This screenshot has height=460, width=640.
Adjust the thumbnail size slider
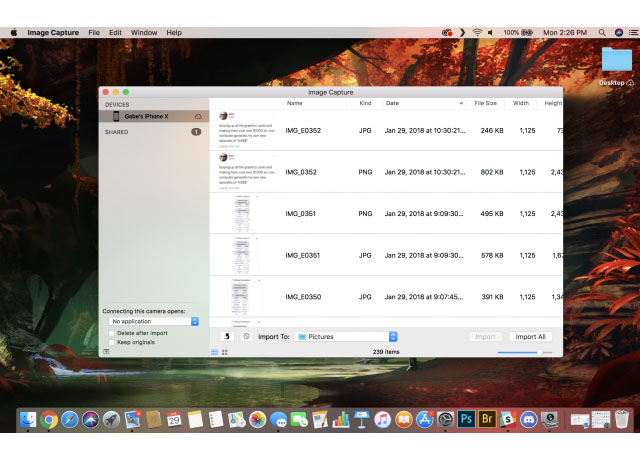(540, 352)
